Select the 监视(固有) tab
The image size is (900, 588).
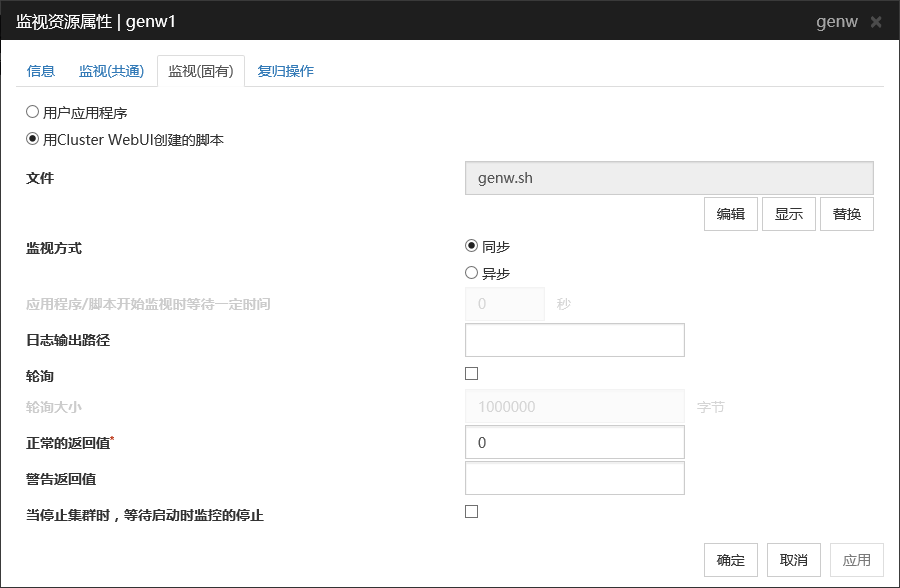201,71
